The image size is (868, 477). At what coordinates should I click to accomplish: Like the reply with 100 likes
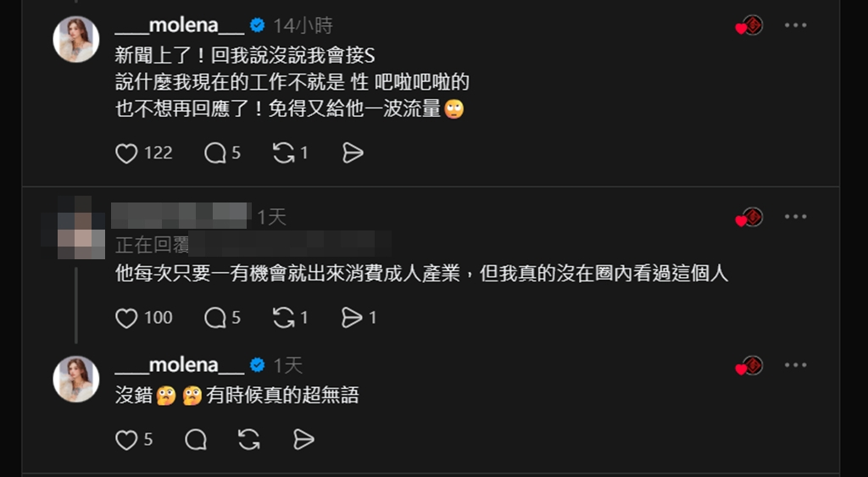(x=126, y=319)
